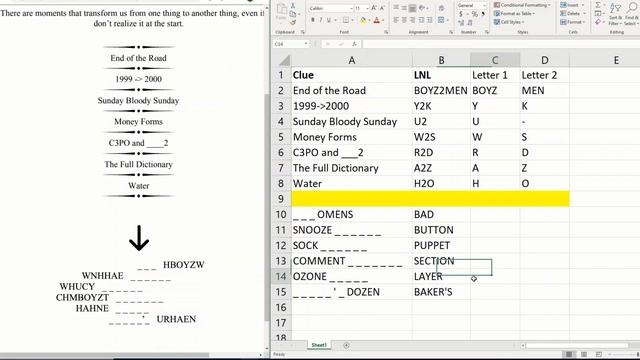Click Insert cells button

click(x=571, y=5)
